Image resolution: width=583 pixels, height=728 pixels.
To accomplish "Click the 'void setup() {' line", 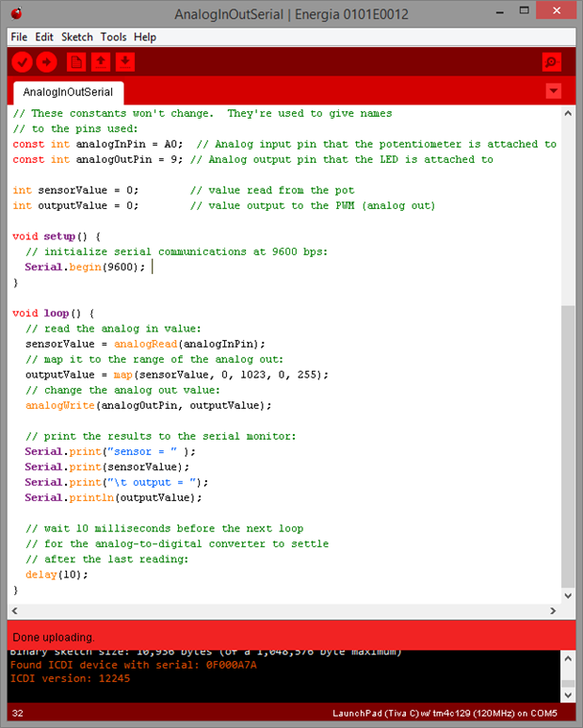I will (x=57, y=236).
